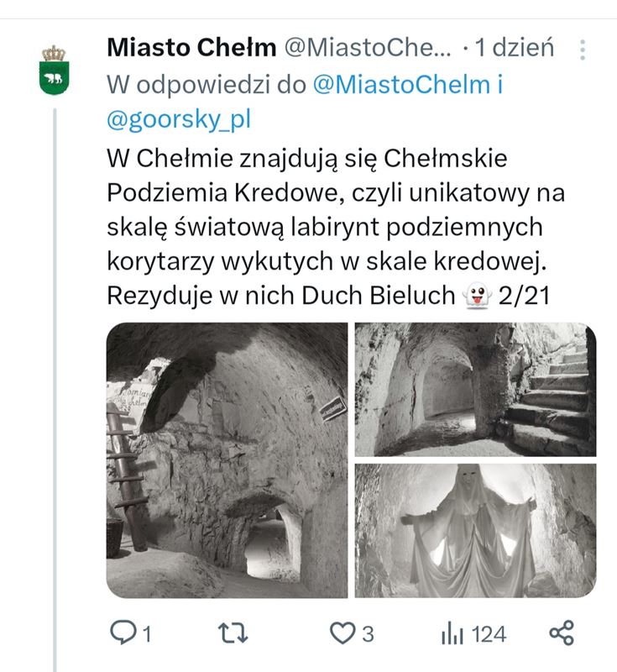617x672 pixels.
Task: Click the reply count number 1
Action: [147, 634]
